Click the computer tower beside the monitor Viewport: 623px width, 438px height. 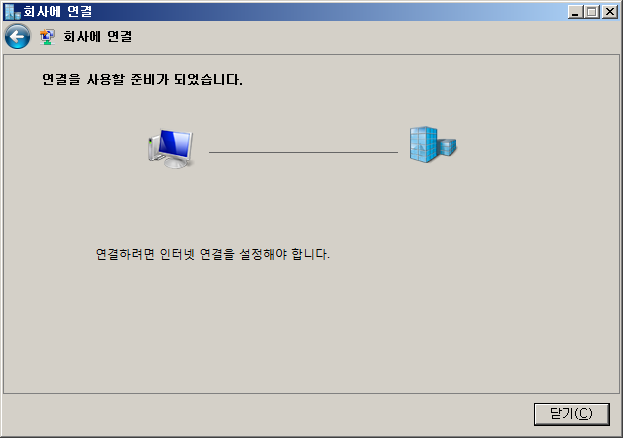tap(153, 148)
